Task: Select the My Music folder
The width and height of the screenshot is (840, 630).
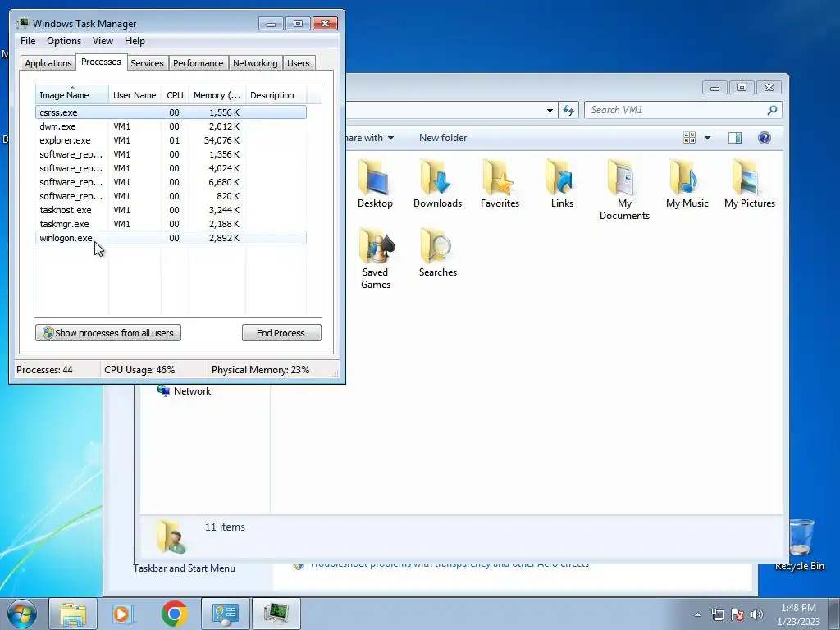Action: point(687,184)
